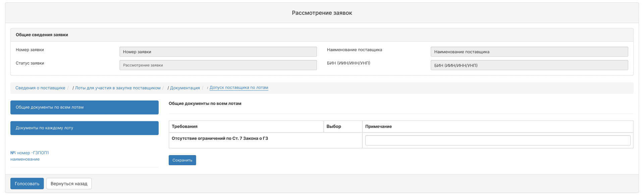Click the Статус заявки field
This screenshot has height=195, width=644.
point(218,65)
